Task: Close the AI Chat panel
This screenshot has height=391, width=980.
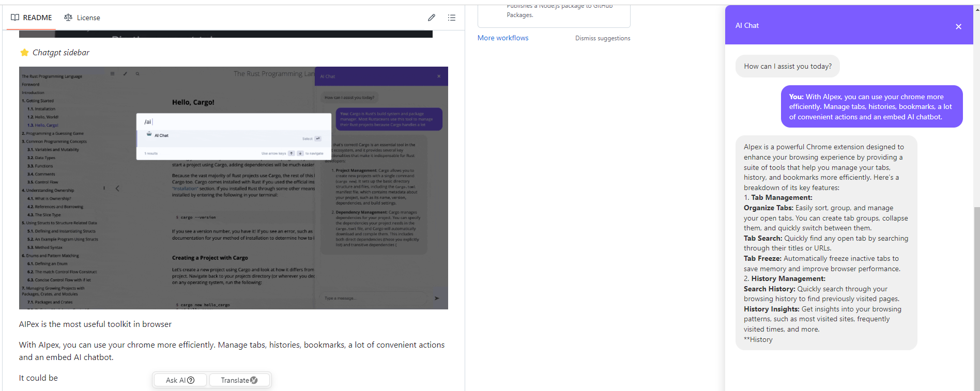Action: pos(958,26)
